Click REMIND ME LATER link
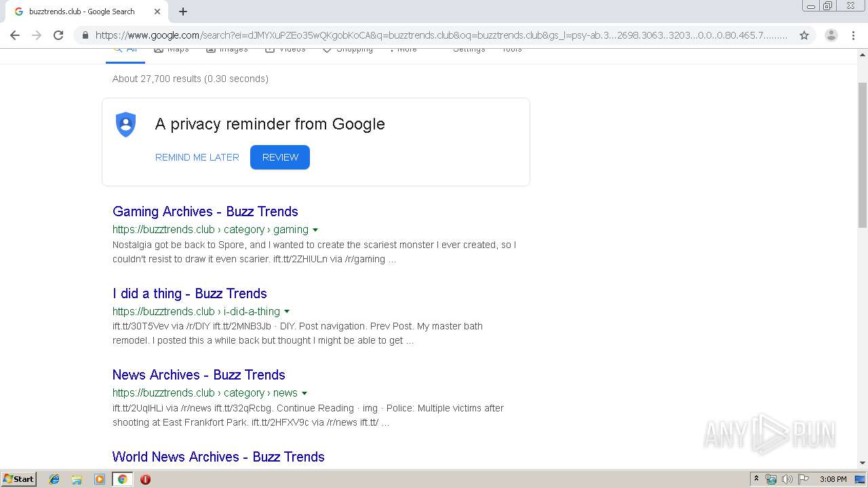The height and width of the screenshot is (488, 868). click(x=197, y=157)
